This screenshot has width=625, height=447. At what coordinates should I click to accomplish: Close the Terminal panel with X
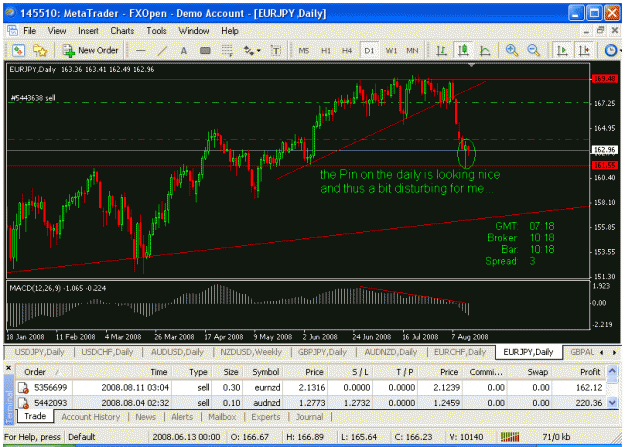[x=8, y=368]
